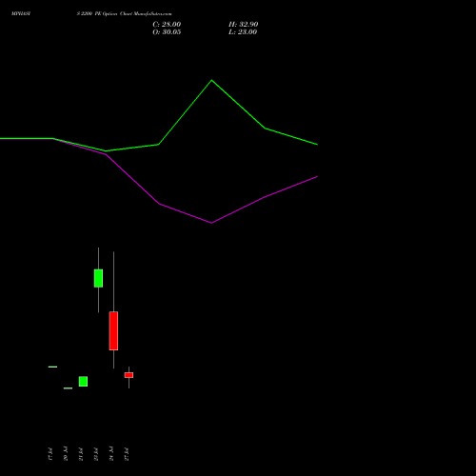Select the tall green candlestick body
This screenshot has width=476, height=476.
(x=98, y=278)
